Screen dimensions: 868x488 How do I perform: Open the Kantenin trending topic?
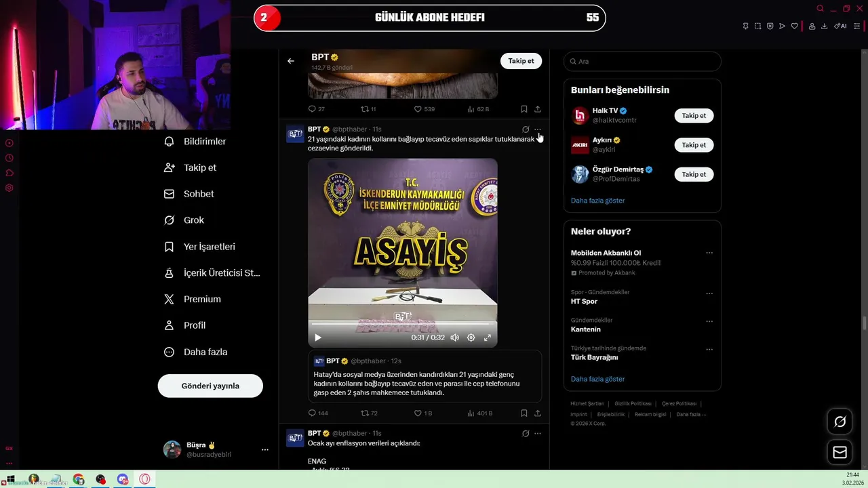pos(586,329)
